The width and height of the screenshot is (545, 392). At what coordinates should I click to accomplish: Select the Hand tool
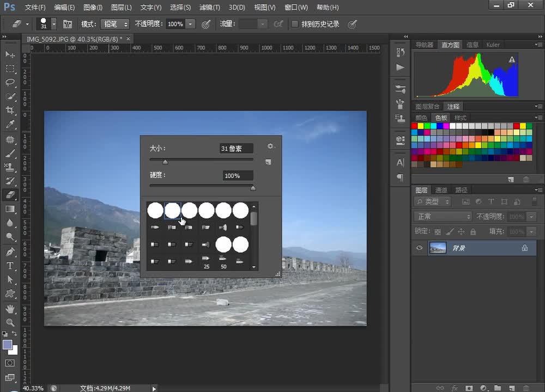(10, 309)
